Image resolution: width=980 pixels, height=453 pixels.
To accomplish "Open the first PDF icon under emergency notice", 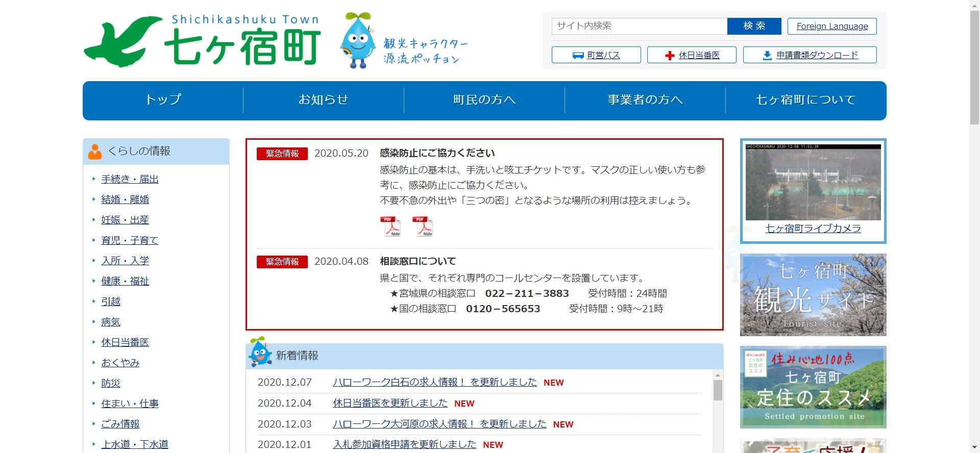I will (390, 226).
